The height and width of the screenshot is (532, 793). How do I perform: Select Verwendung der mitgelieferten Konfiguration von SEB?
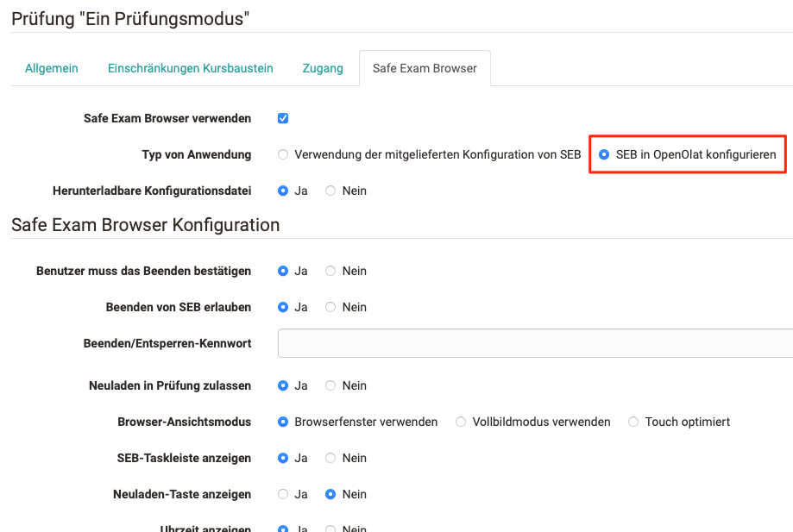pos(282,154)
